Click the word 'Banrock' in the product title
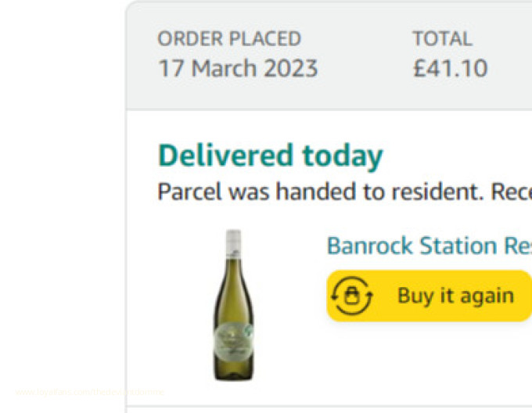 [370, 246]
